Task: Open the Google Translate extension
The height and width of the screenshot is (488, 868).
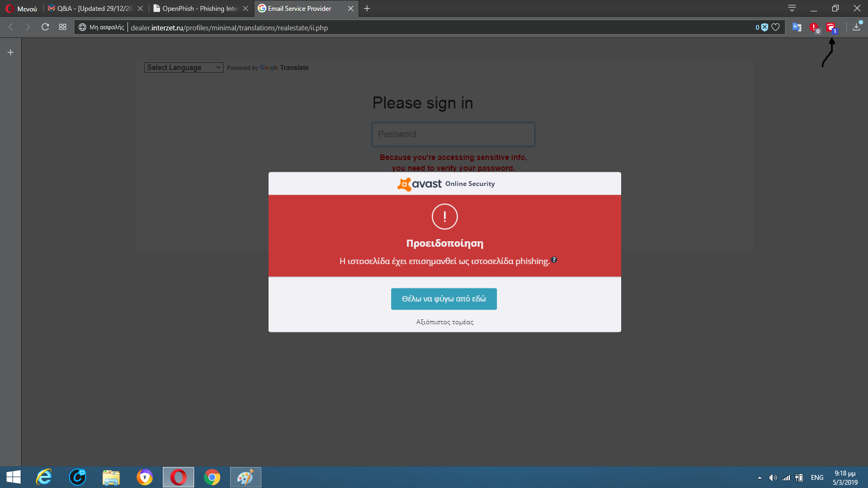Action: (x=797, y=27)
